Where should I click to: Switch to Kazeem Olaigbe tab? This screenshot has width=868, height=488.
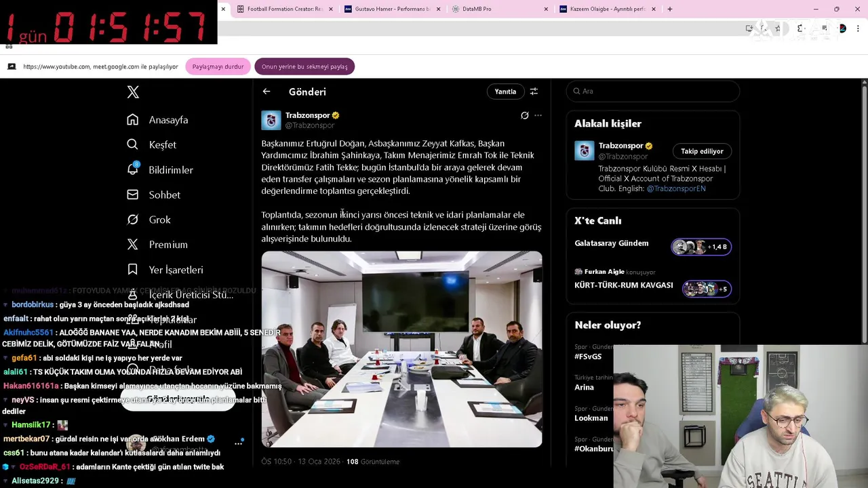(608, 9)
